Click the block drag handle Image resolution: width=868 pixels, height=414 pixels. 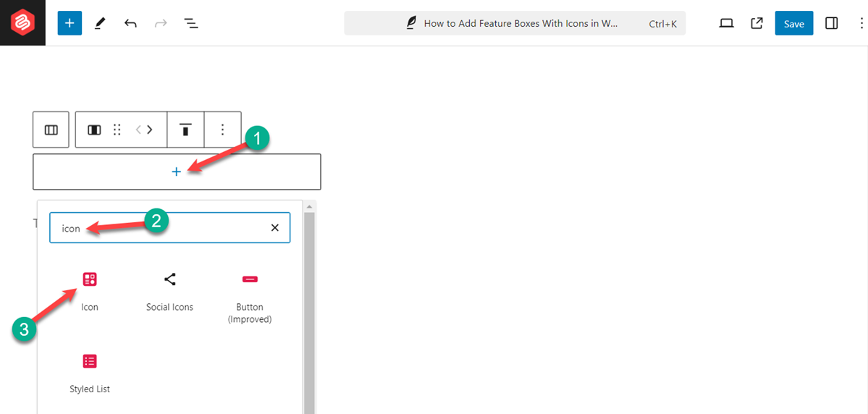click(x=117, y=130)
